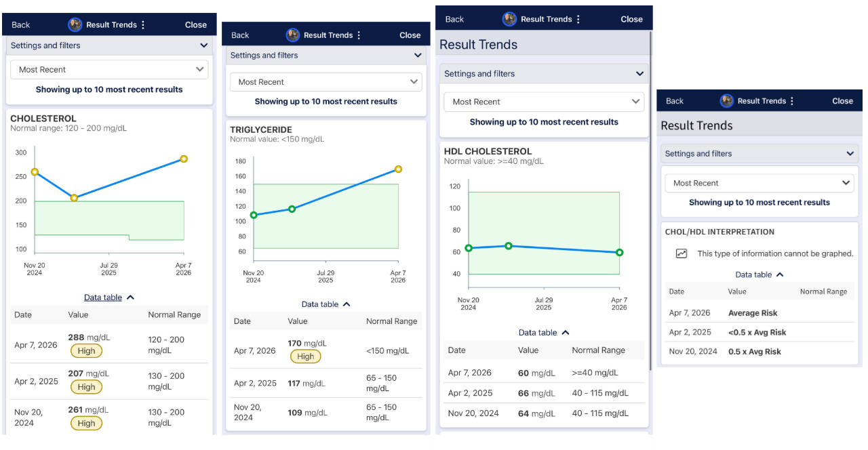Collapse Settings and filters in the Cholesterol panel
This screenshot has height=450, width=868.
(202, 45)
